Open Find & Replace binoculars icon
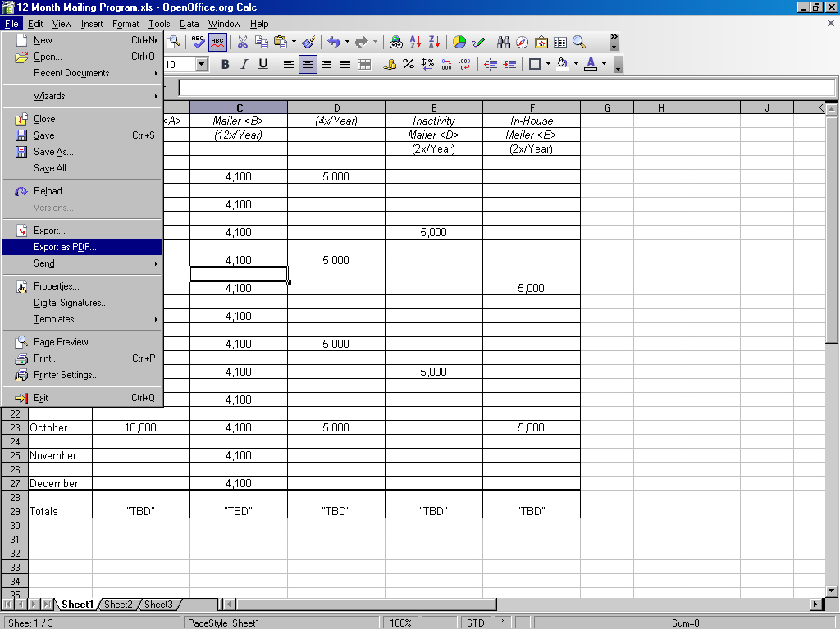The width and height of the screenshot is (840, 630). click(x=504, y=42)
